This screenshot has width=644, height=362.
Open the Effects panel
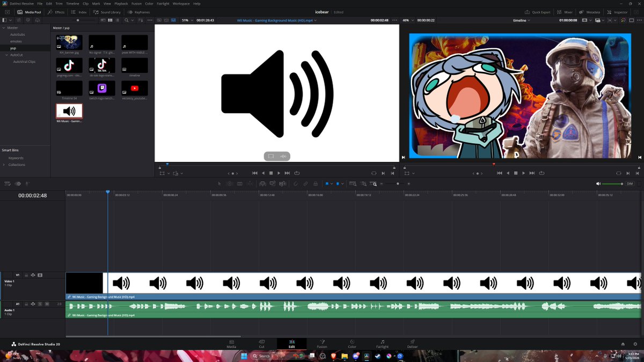coord(56,12)
